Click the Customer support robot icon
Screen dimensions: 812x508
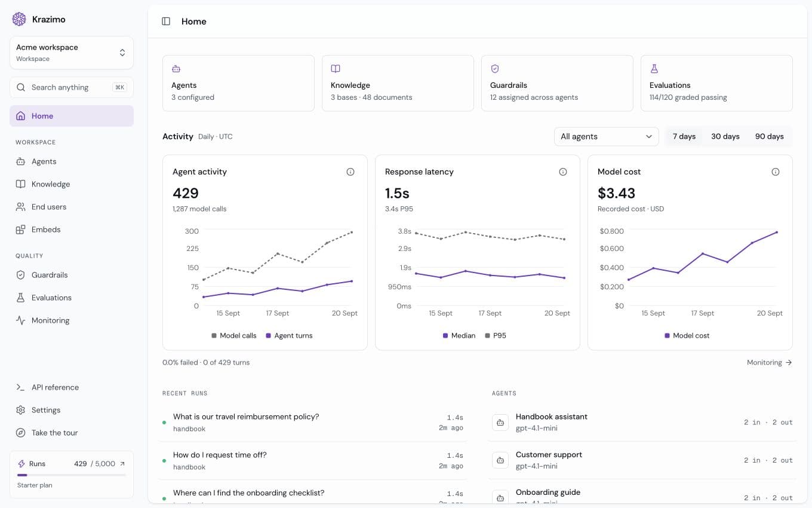pos(500,460)
